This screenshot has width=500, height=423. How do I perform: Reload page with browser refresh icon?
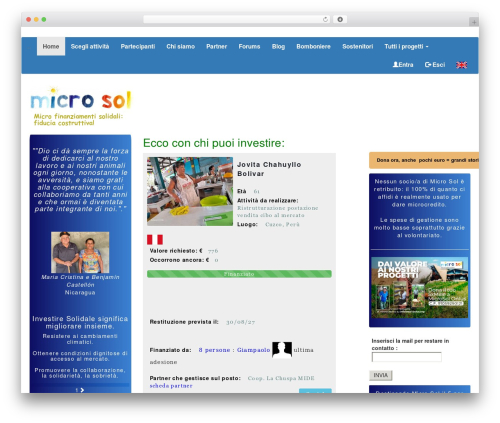(325, 19)
